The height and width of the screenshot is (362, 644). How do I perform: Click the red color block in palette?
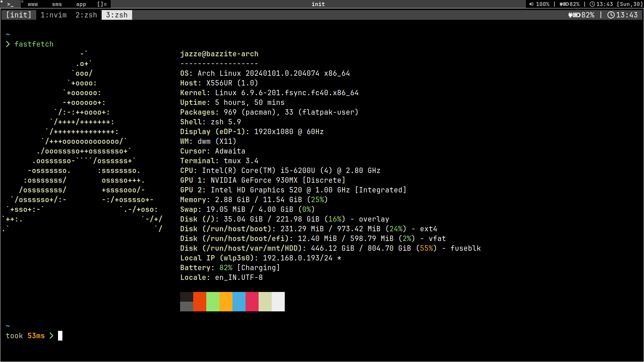pos(200,301)
